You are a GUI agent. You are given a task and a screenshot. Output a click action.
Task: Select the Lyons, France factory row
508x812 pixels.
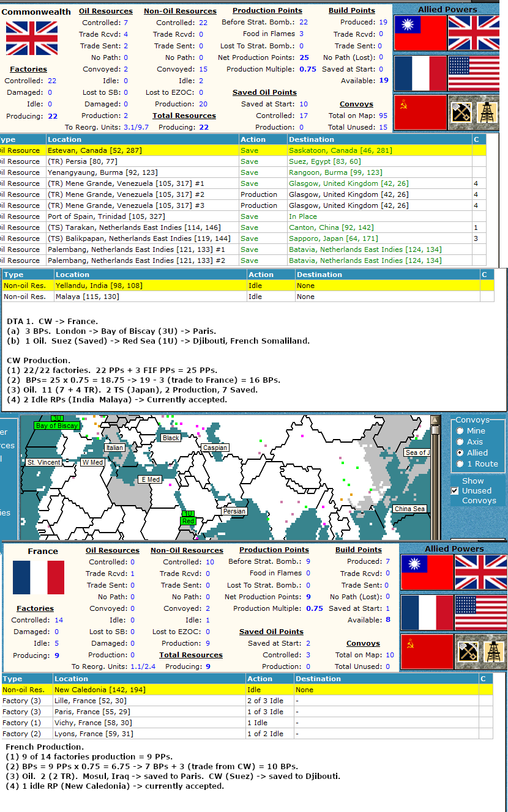247,734
